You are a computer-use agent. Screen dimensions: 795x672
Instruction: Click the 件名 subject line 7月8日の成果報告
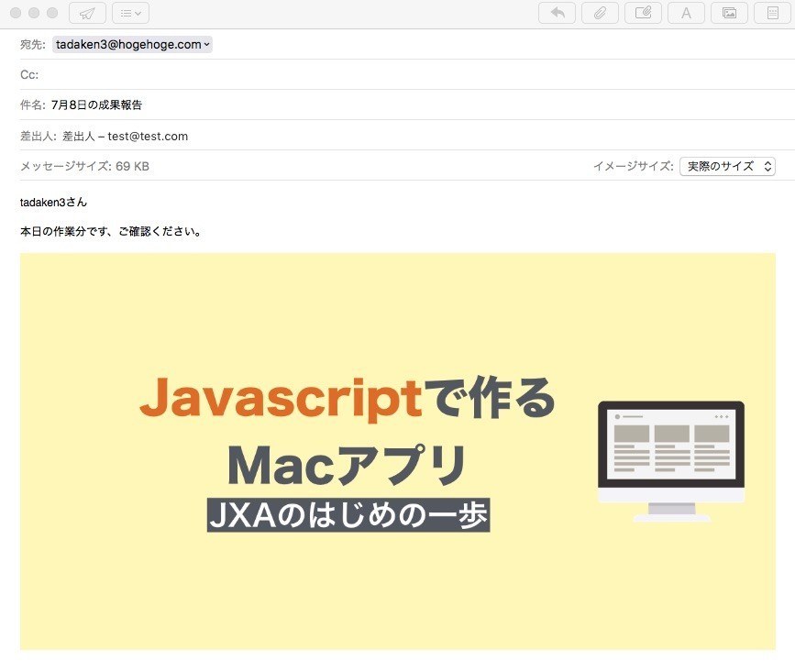[x=101, y=105]
